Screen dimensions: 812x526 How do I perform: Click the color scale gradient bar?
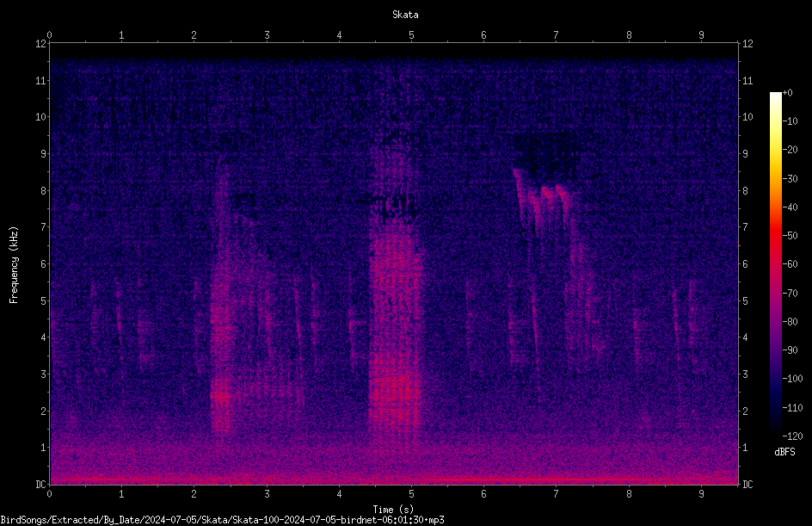[x=775, y=264]
